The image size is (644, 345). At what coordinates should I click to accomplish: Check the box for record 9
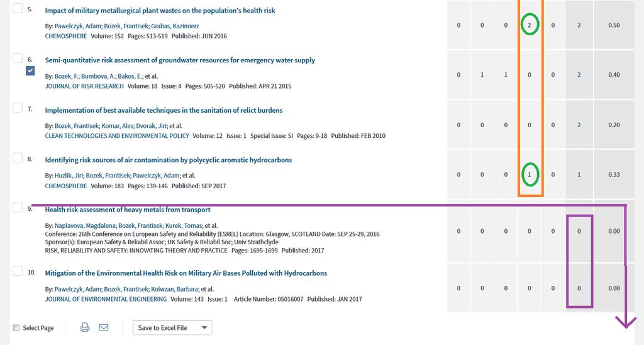[18, 207]
